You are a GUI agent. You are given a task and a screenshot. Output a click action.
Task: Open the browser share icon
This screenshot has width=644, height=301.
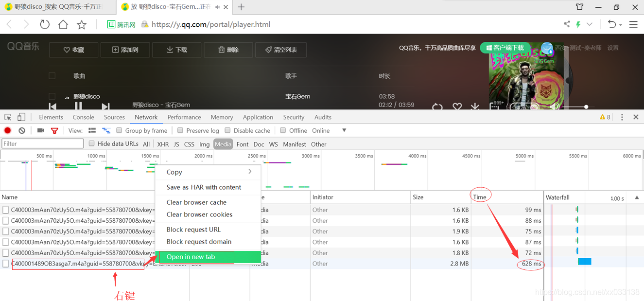click(567, 24)
